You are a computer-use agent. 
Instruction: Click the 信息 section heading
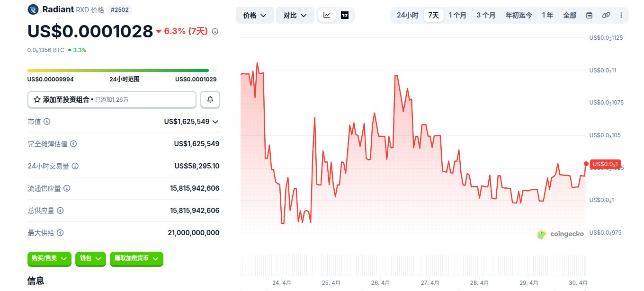[x=36, y=281]
